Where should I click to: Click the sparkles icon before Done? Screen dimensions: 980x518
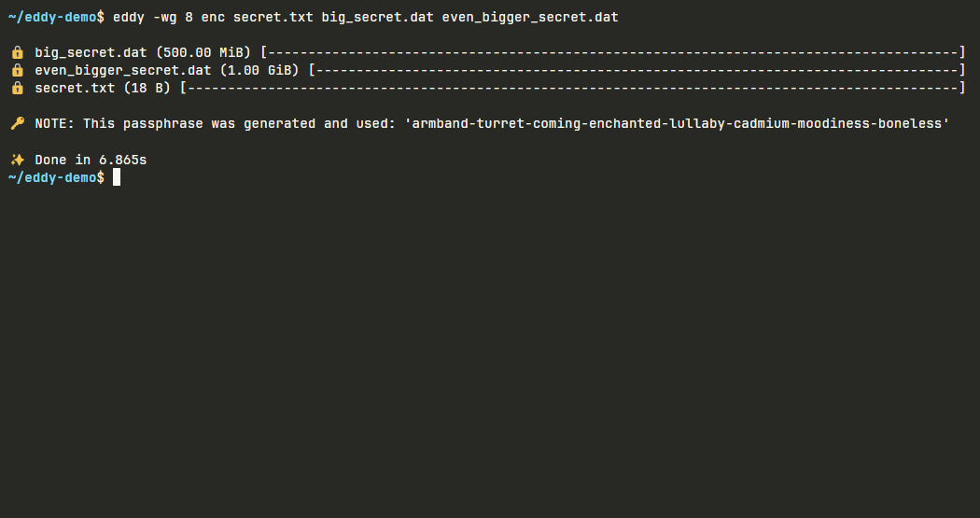pyautogui.click(x=18, y=160)
